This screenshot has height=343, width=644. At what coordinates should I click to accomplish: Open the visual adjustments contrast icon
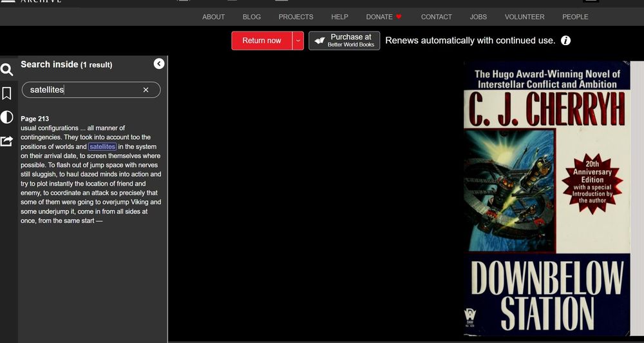[6, 117]
